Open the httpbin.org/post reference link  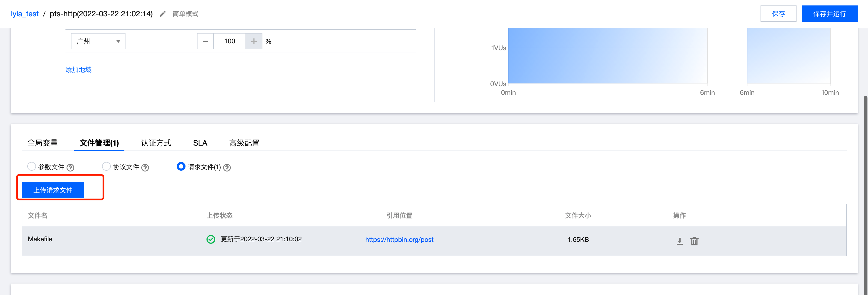tap(399, 239)
